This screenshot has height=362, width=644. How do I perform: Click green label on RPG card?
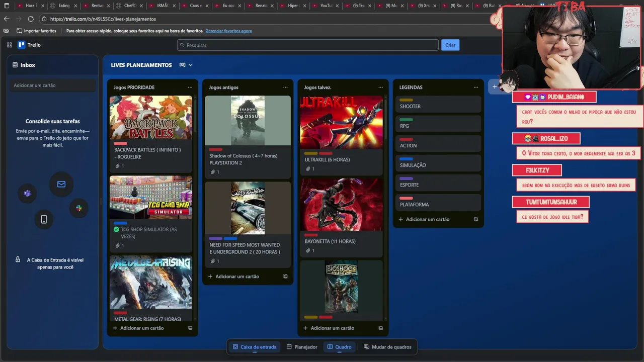tap(406, 120)
